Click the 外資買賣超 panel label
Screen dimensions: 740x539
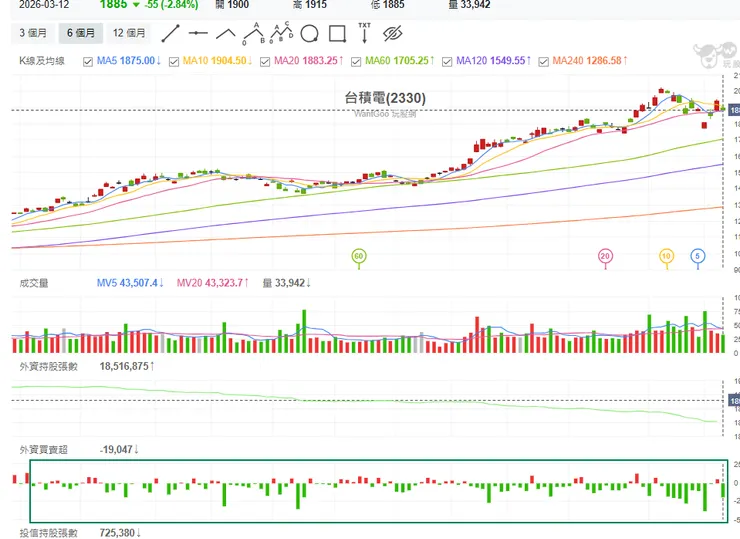(43, 450)
